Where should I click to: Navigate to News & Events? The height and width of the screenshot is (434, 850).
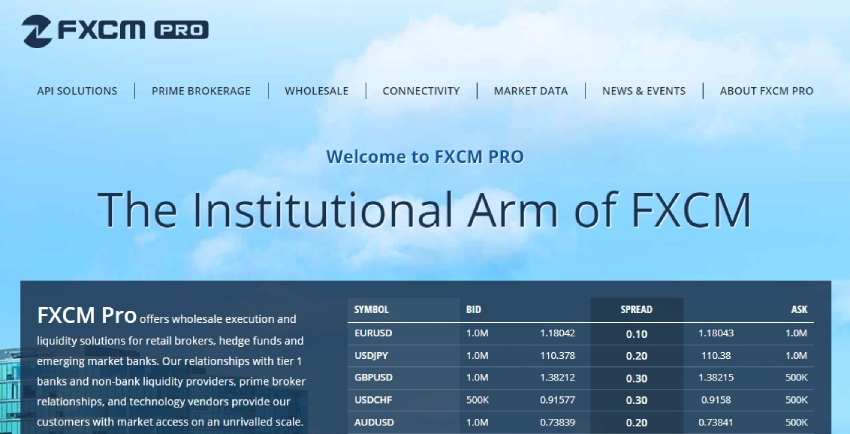point(643,91)
